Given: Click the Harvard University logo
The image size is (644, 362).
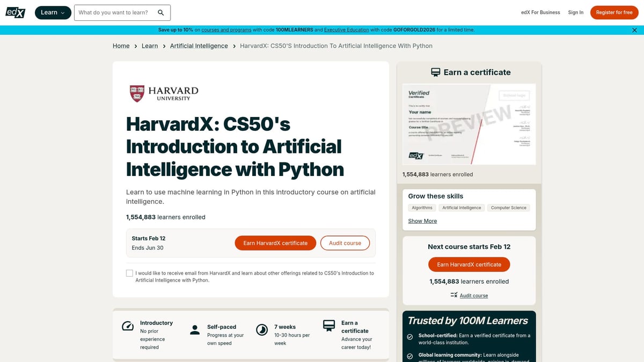Looking at the screenshot, I should (x=164, y=93).
